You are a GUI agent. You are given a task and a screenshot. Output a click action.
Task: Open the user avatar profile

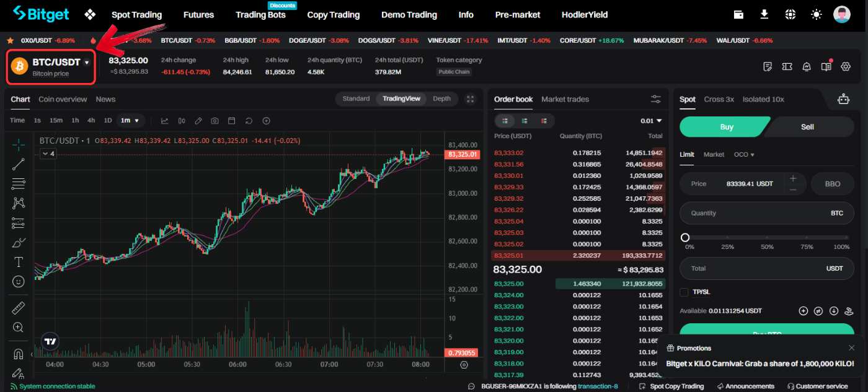[842, 14]
